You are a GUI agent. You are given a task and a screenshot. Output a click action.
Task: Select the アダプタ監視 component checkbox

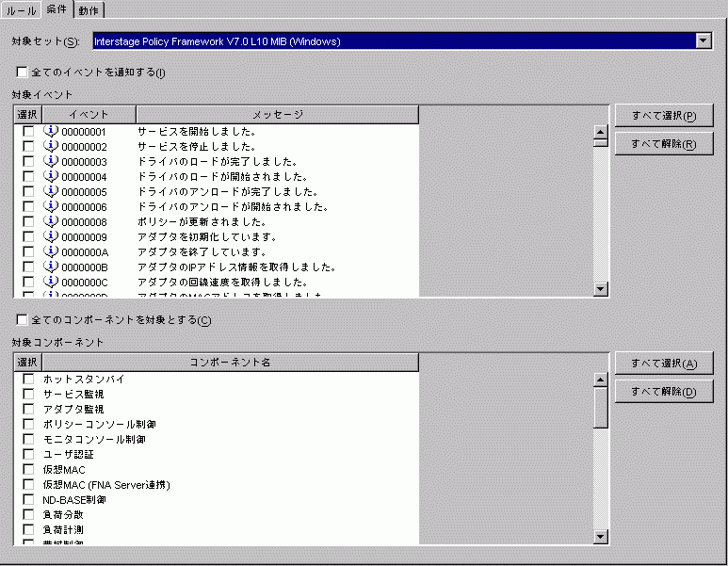[28, 409]
